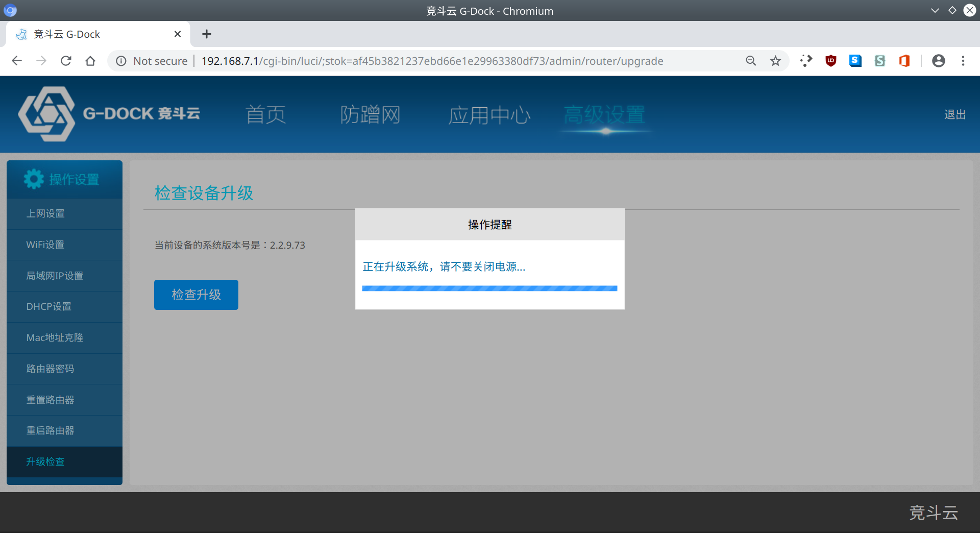The image size is (980, 533).
Task: Reload the page with refresh icon
Action: tap(66, 61)
